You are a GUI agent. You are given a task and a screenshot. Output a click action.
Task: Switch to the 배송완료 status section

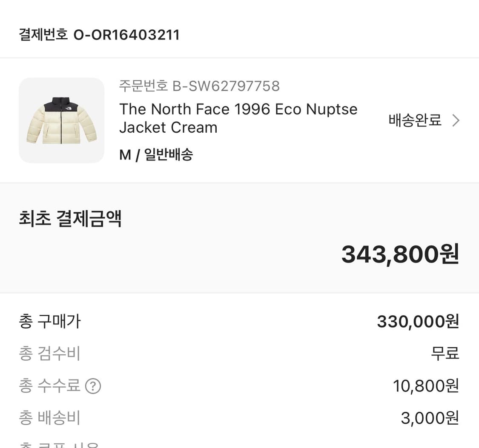[414, 120]
